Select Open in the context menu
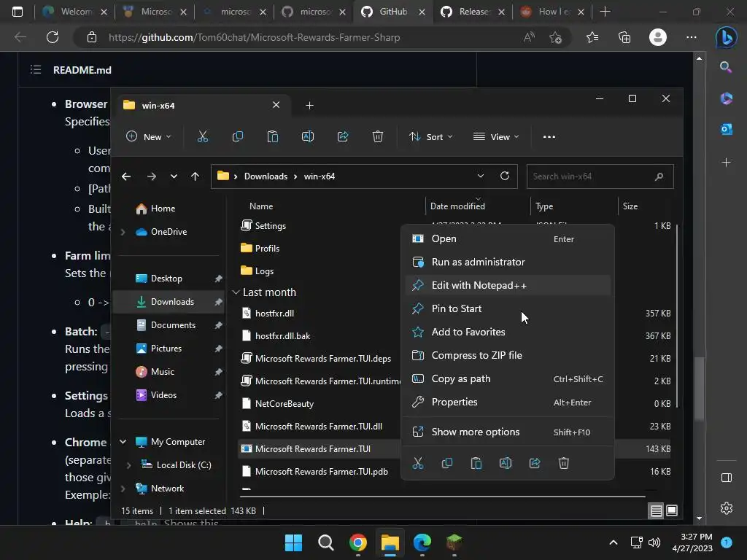747x560 pixels. (508, 238)
